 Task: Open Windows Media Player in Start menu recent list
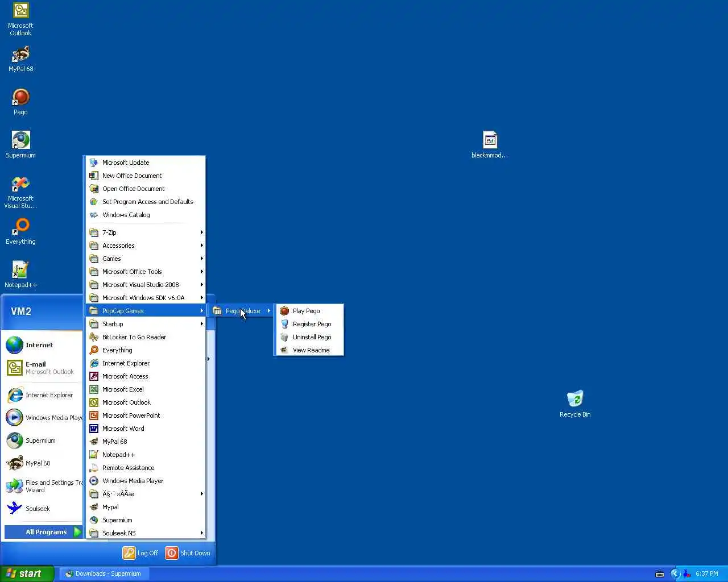point(43,418)
